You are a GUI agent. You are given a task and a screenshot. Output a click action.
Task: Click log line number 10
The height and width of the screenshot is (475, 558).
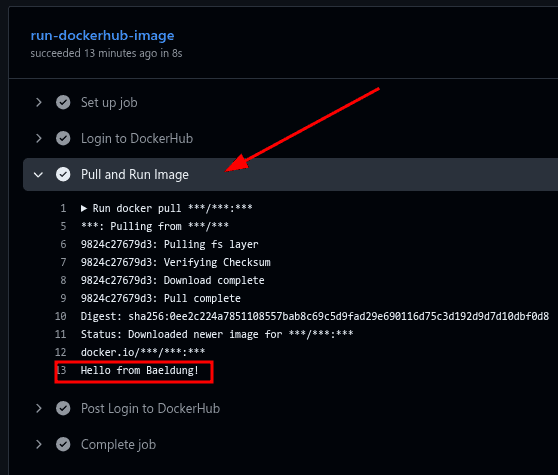(60, 316)
